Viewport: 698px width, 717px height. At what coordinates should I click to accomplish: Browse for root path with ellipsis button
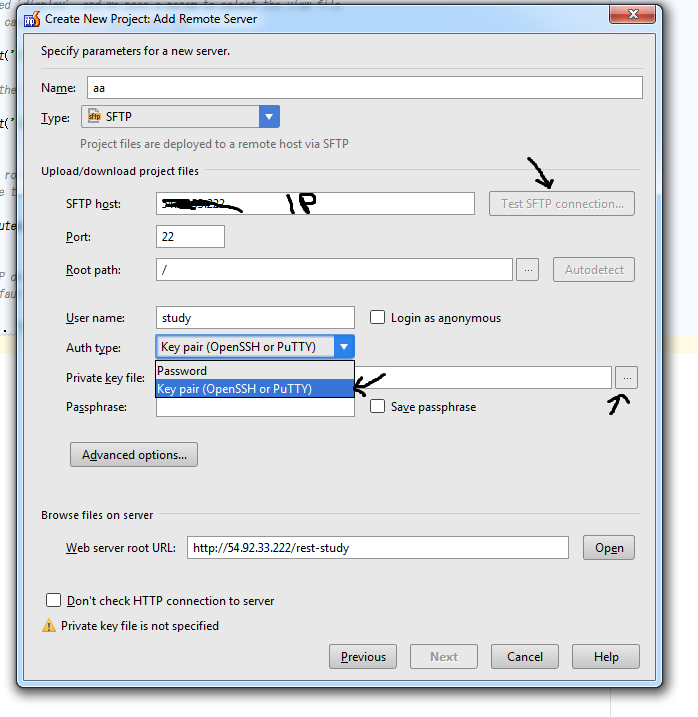527,270
